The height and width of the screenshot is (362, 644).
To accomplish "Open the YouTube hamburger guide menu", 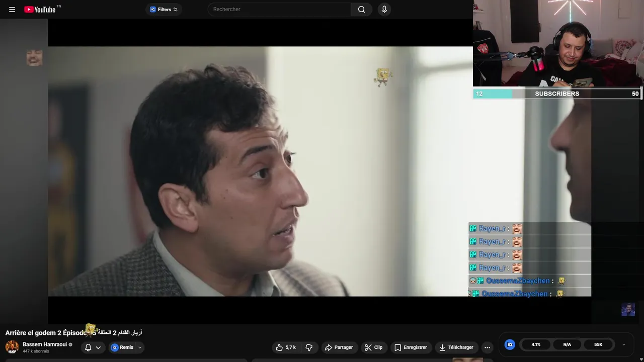I will coord(12,10).
